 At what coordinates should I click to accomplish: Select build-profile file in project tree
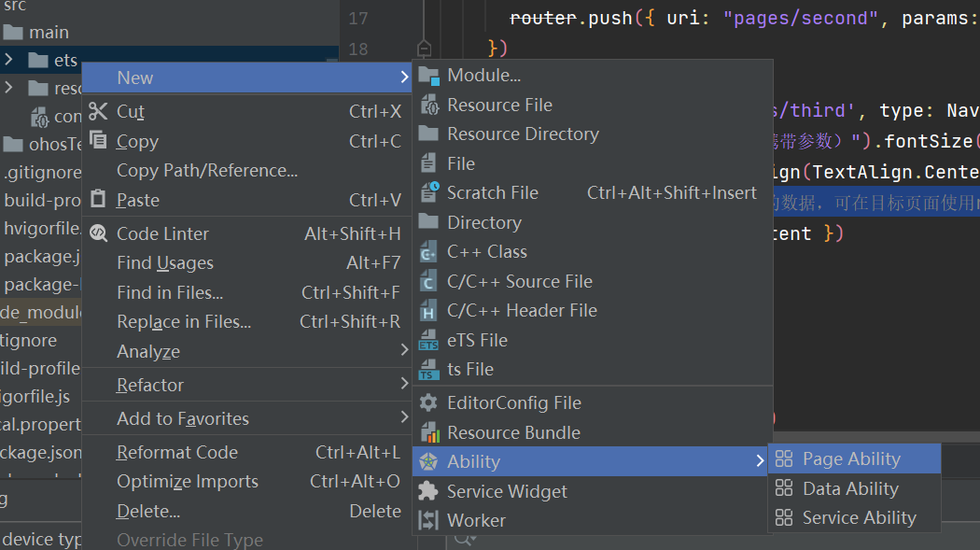(x=43, y=200)
